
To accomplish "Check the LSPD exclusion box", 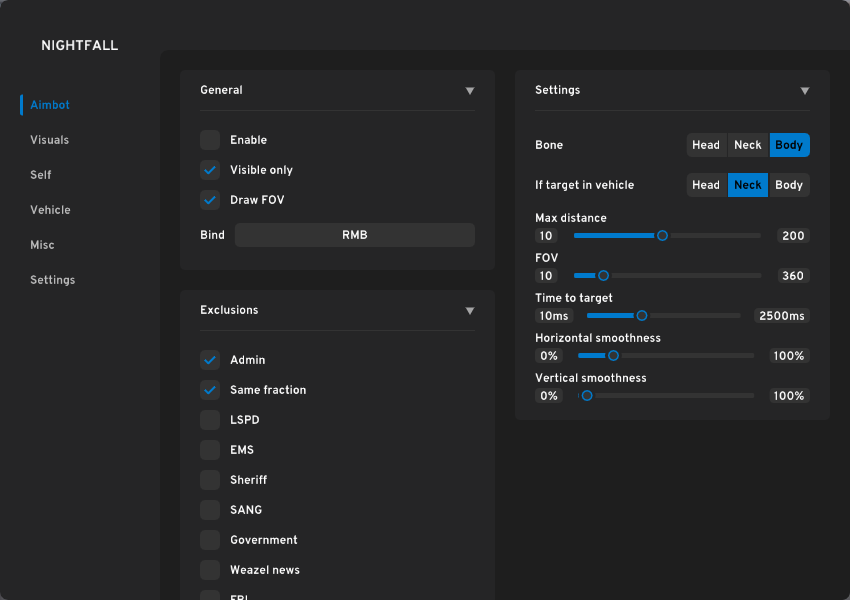I will [210, 420].
